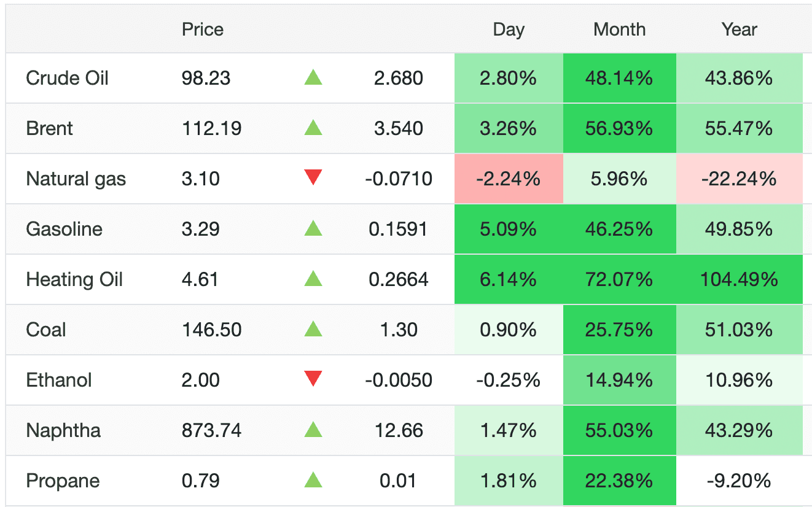812x507 pixels.
Task: Click the red down arrow for Ethanol
Action: (x=313, y=379)
